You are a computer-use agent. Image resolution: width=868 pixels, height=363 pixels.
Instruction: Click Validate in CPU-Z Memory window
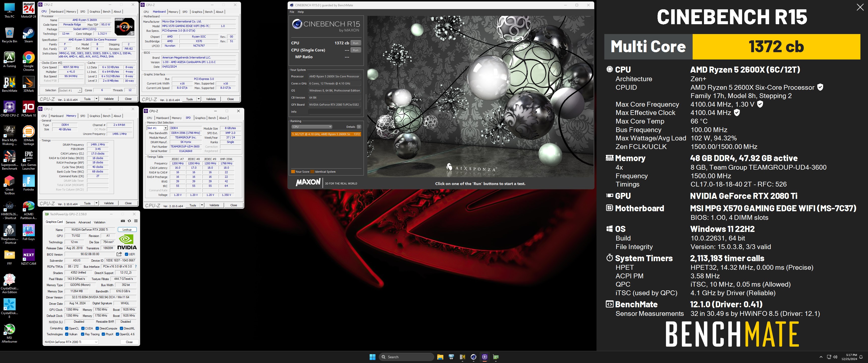pos(108,203)
